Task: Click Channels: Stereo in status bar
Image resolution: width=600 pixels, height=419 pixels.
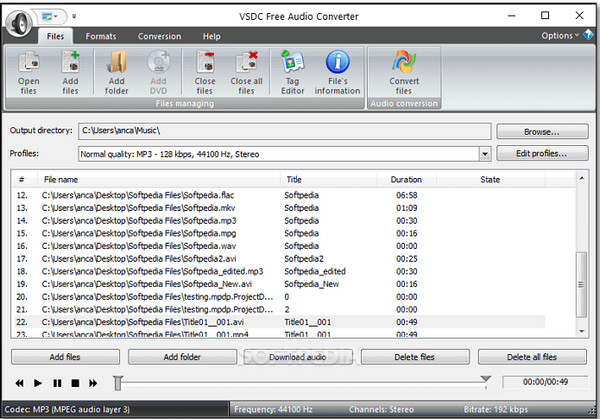Action: pyautogui.click(x=381, y=409)
